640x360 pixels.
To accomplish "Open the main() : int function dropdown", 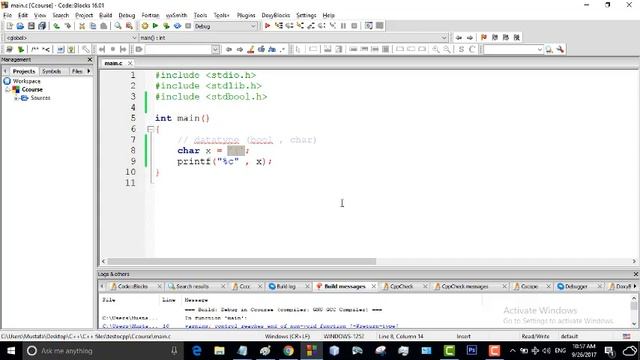I will point(444,38).
